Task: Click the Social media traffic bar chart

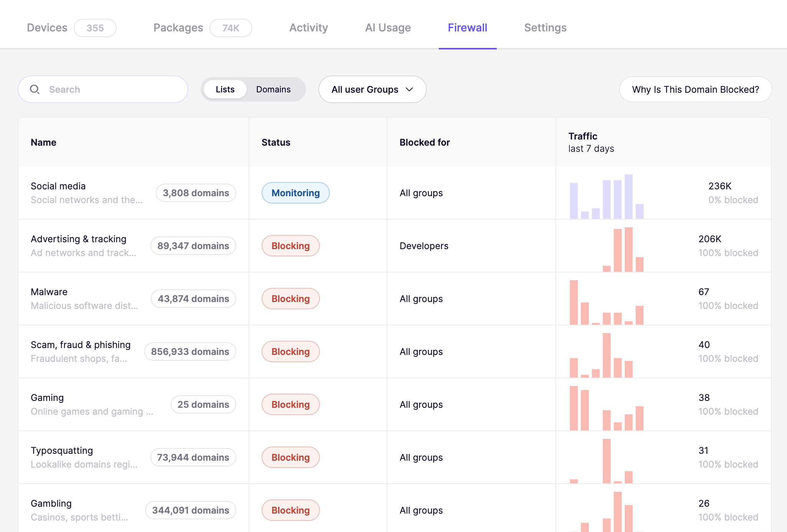Action: pos(607,197)
